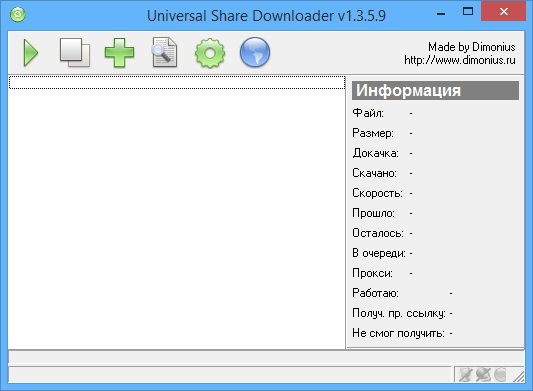This screenshot has width=533, height=391.
Task: Click the 'Докачка:' label
Action: click(x=375, y=153)
